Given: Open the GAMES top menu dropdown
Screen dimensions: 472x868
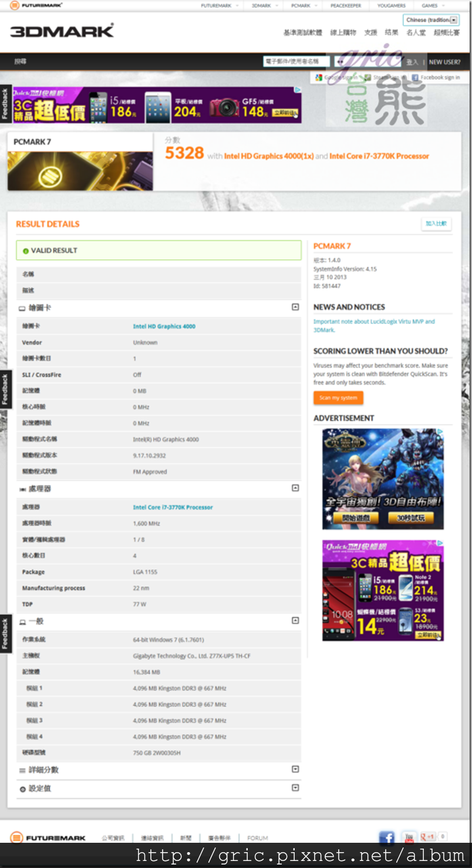Looking at the screenshot, I should [x=434, y=5].
